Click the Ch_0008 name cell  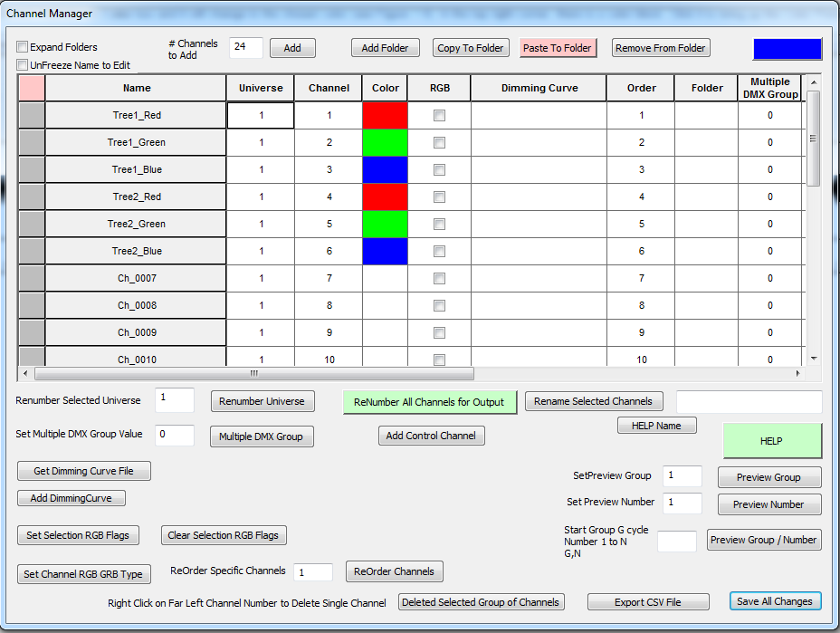(136, 305)
